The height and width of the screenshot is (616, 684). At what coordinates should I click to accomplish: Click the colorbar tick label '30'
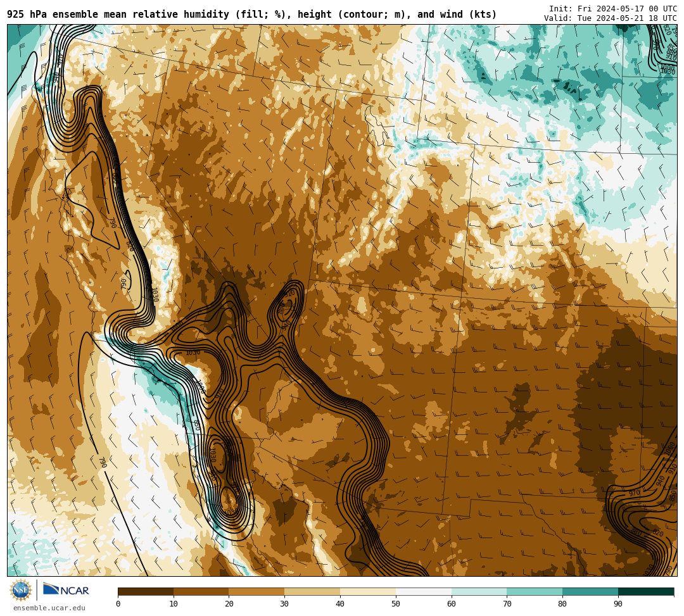point(284,604)
